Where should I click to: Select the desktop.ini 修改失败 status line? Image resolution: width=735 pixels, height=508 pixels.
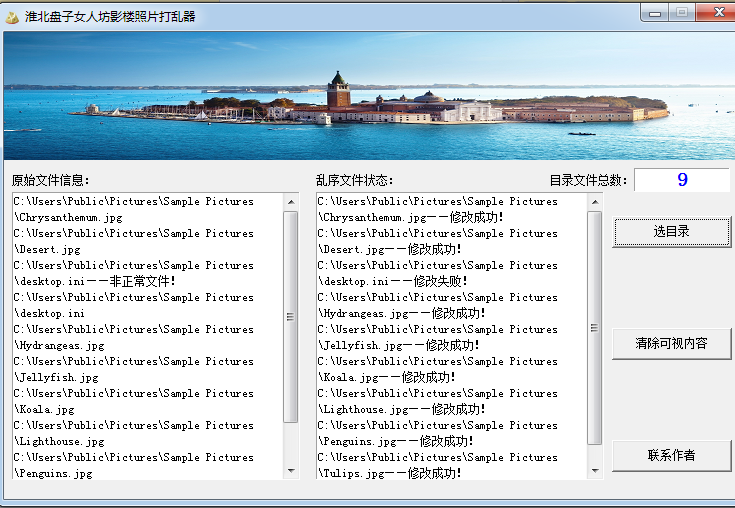[437, 273]
